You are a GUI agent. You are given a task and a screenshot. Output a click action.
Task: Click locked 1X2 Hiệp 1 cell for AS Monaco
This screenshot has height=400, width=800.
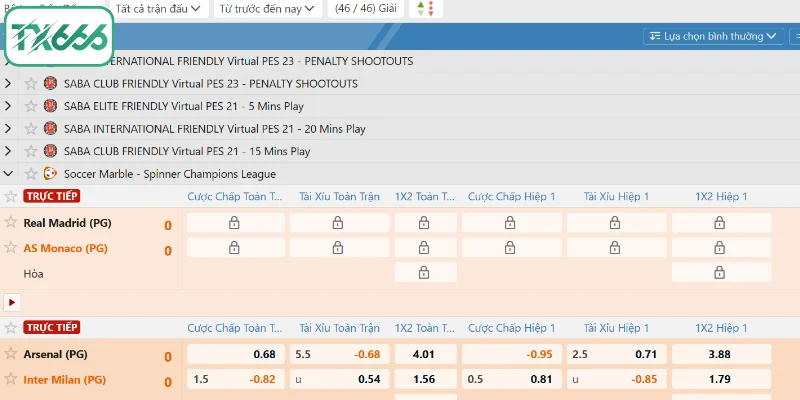pos(721,247)
